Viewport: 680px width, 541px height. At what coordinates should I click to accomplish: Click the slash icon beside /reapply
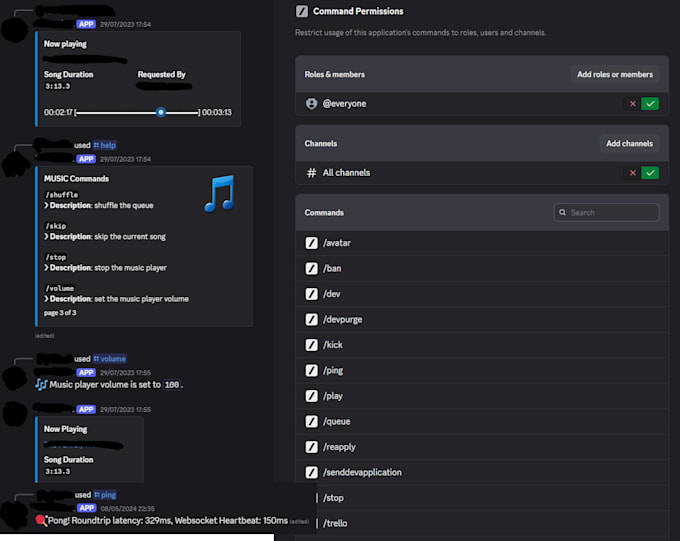[311, 447]
